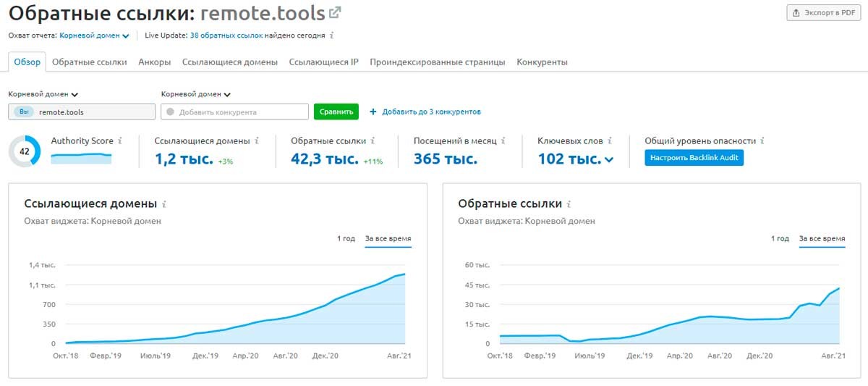This screenshot has width=868, height=386.
Task: Select 1 год range in Обратные ссылки chart
Action: (x=780, y=238)
